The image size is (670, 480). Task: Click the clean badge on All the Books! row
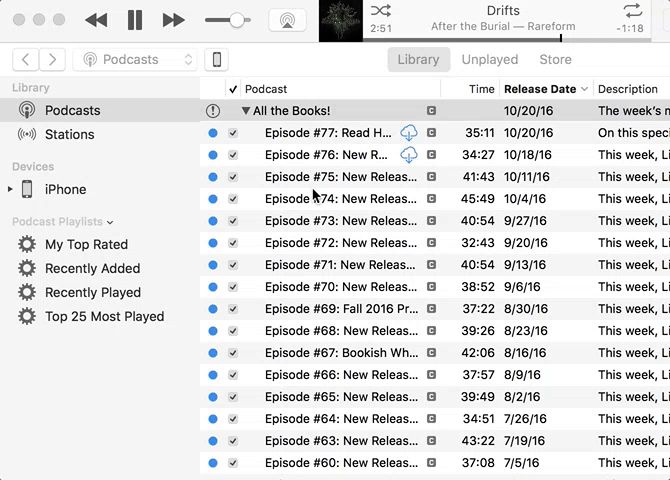(x=432, y=111)
